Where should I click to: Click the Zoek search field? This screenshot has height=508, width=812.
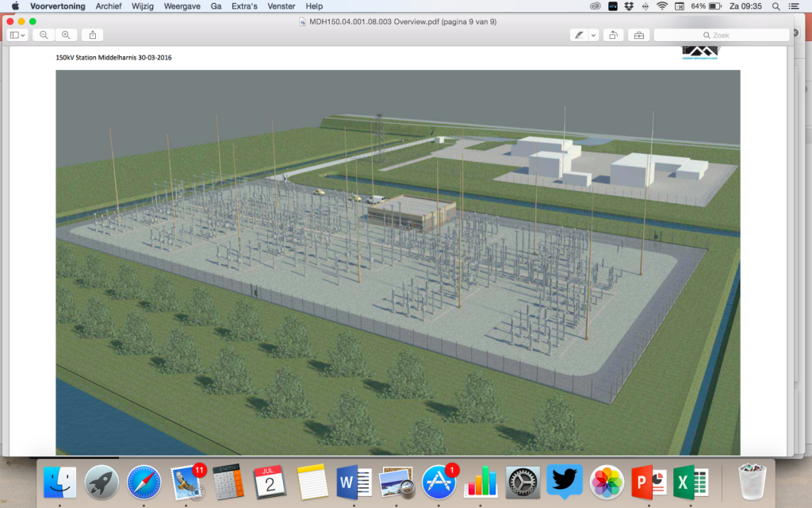[x=722, y=35]
